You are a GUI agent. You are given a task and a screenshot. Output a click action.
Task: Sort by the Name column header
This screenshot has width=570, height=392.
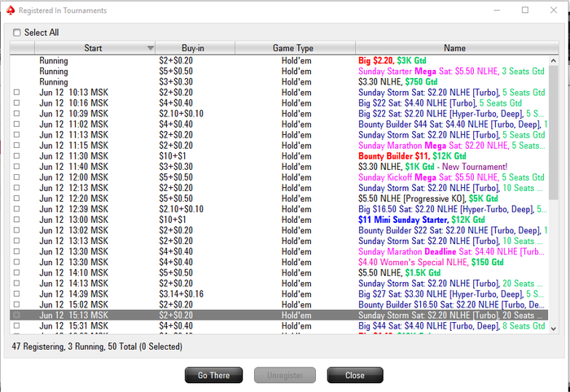[x=457, y=48]
